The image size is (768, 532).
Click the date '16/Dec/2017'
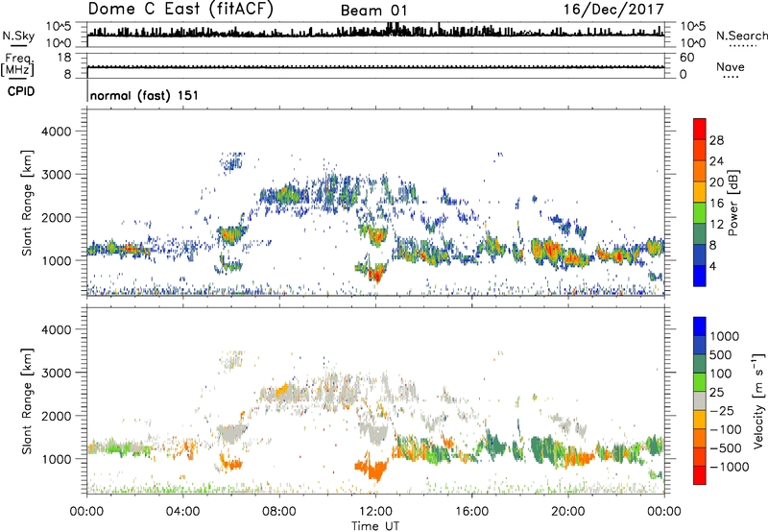pyautogui.click(x=613, y=9)
